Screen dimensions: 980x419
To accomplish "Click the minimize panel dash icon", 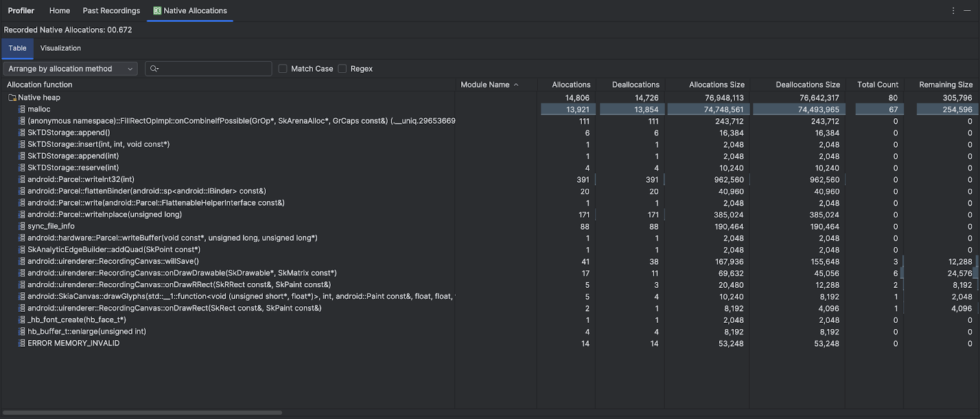I will pos(967,10).
